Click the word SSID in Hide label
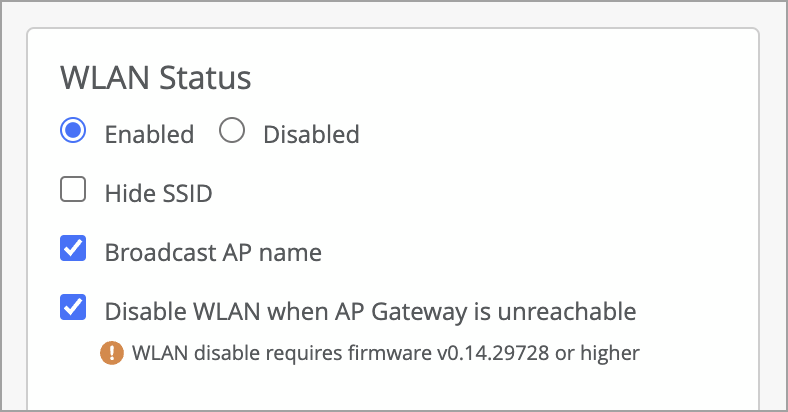Screen dimensions: 788x412 185,193
